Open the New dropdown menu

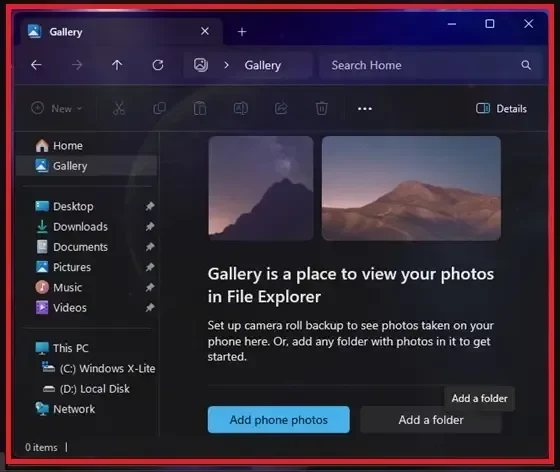[57, 108]
